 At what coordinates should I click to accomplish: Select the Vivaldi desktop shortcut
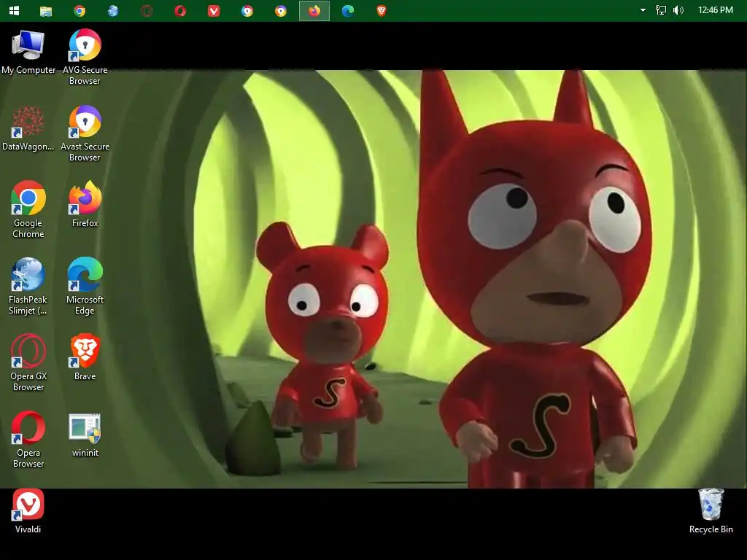tap(28, 511)
